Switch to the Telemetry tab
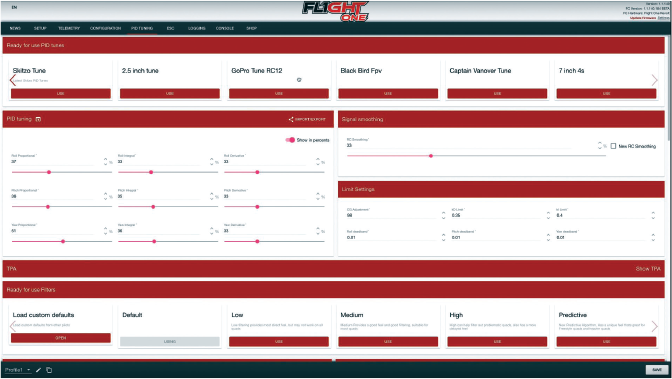672x379 pixels. [x=69, y=28]
